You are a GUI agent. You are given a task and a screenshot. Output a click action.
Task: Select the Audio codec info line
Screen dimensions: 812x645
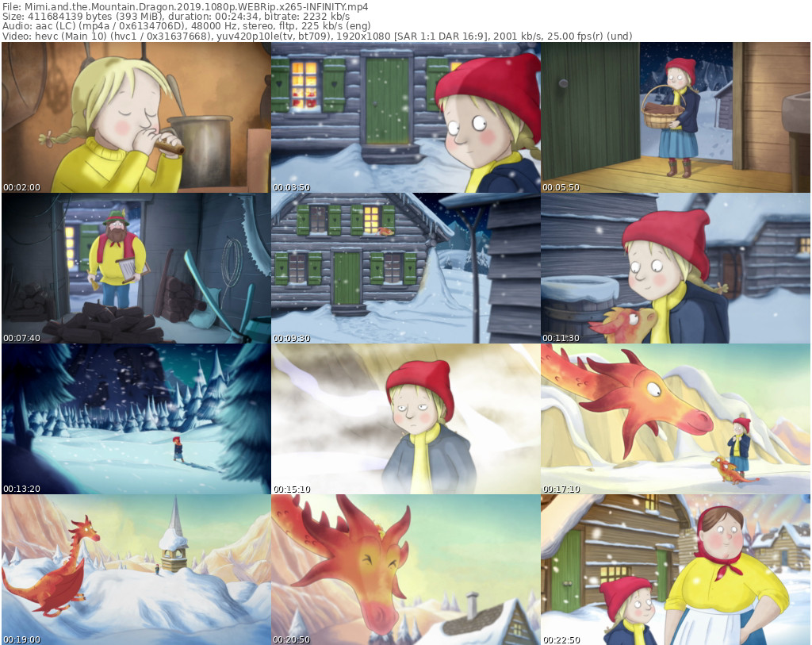(x=186, y=26)
